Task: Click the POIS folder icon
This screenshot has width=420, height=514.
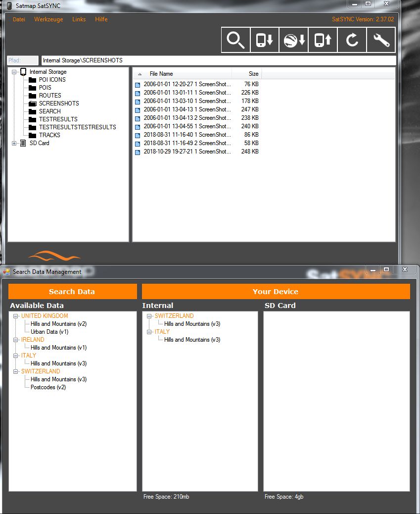Action: (x=33, y=88)
